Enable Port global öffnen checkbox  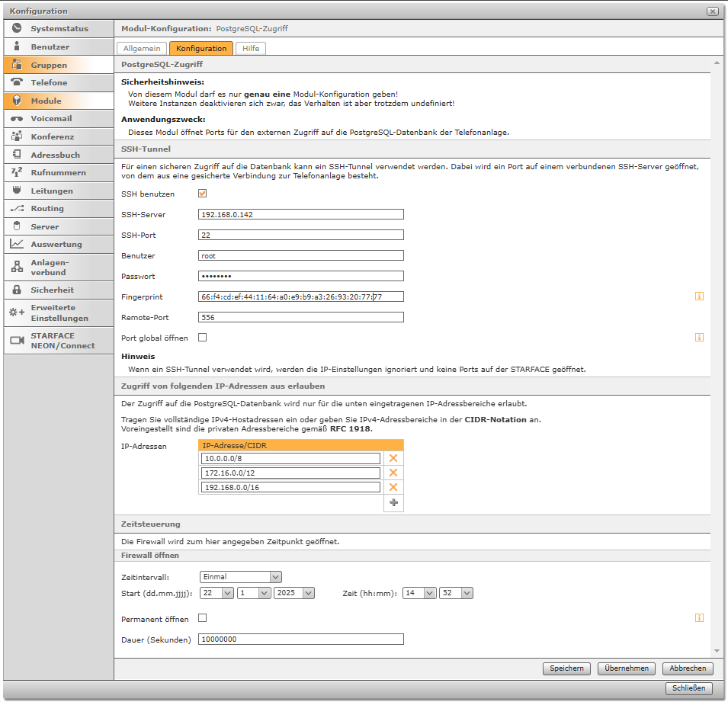point(203,337)
